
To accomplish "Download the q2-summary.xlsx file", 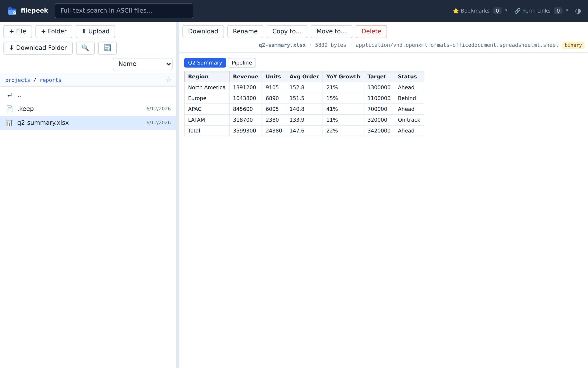I will [x=203, y=31].
